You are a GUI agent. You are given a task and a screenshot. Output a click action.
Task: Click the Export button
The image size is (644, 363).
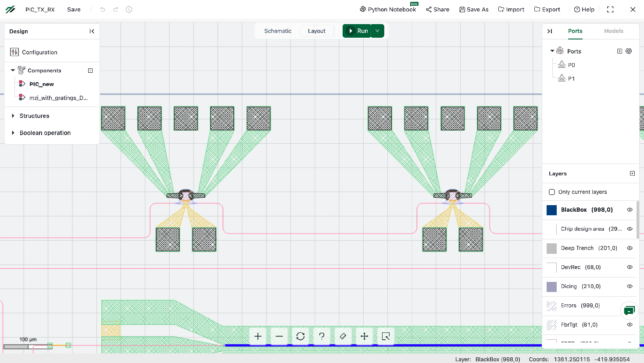click(547, 9)
